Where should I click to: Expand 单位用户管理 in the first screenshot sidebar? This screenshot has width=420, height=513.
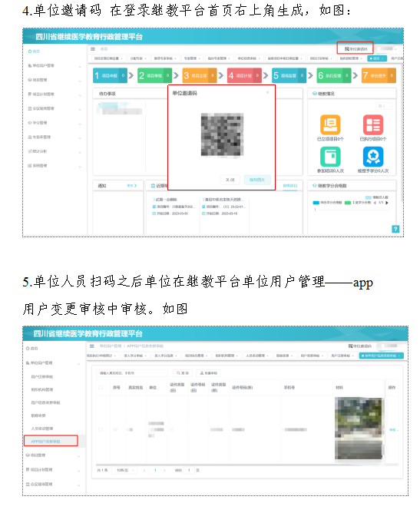(55, 66)
